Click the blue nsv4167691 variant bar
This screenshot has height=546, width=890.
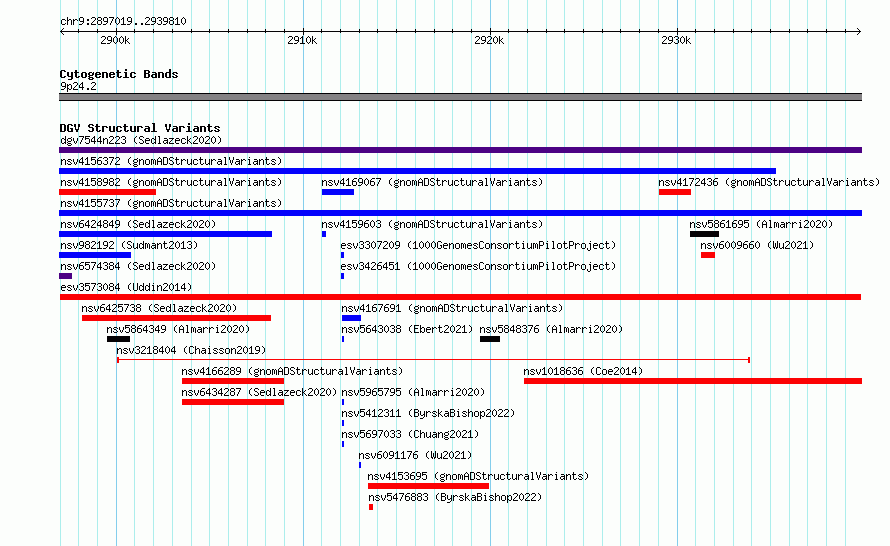point(351,318)
